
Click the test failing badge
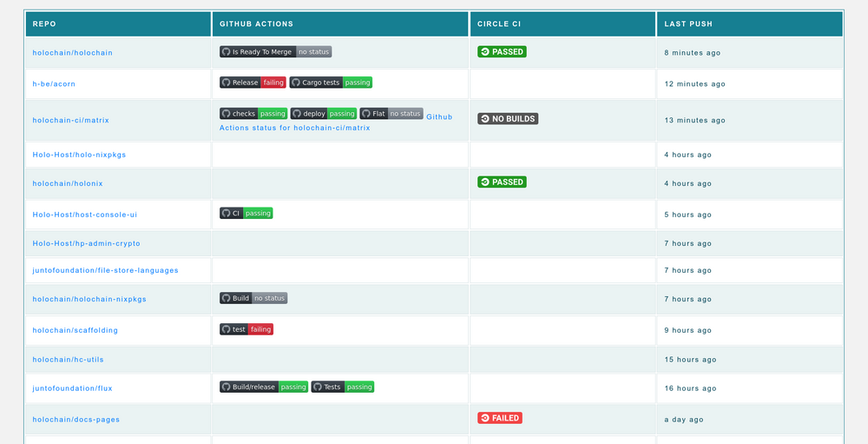coord(247,329)
